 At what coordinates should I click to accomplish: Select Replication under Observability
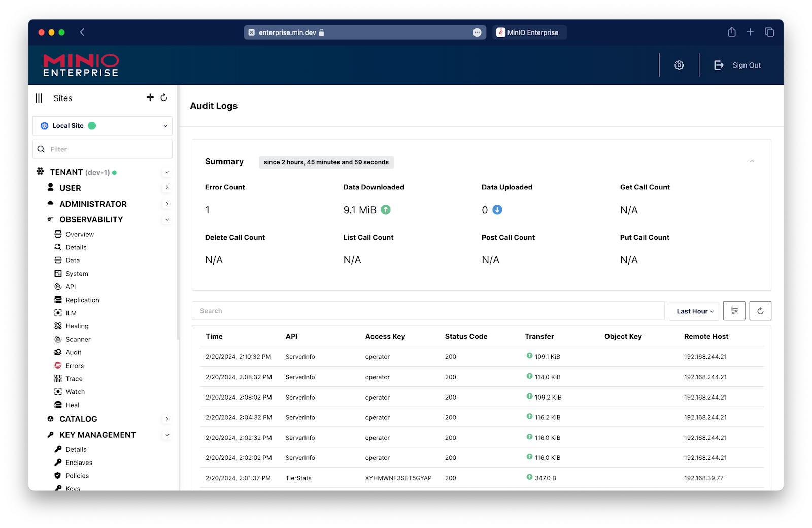[82, 300]
